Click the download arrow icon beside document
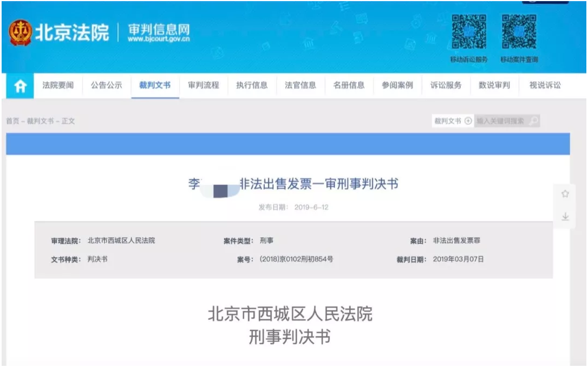 point(565,217)
